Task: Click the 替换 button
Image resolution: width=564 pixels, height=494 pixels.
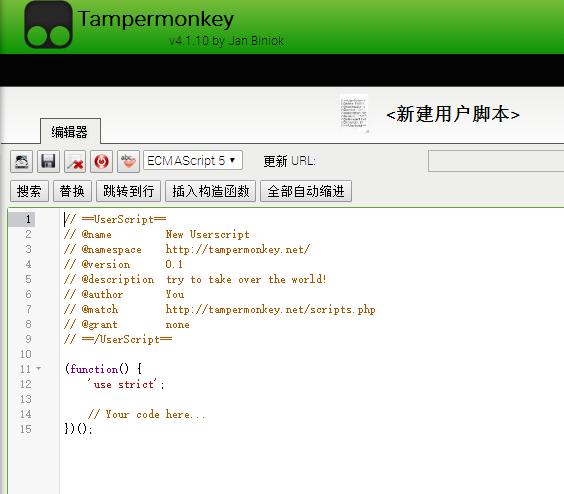Action: click(x=72, y=191)
